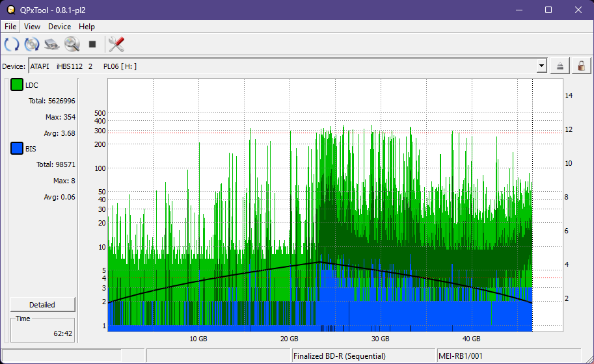
Task: Click the BIS 'Total: 98571' value
Action: tap(56, 164)
